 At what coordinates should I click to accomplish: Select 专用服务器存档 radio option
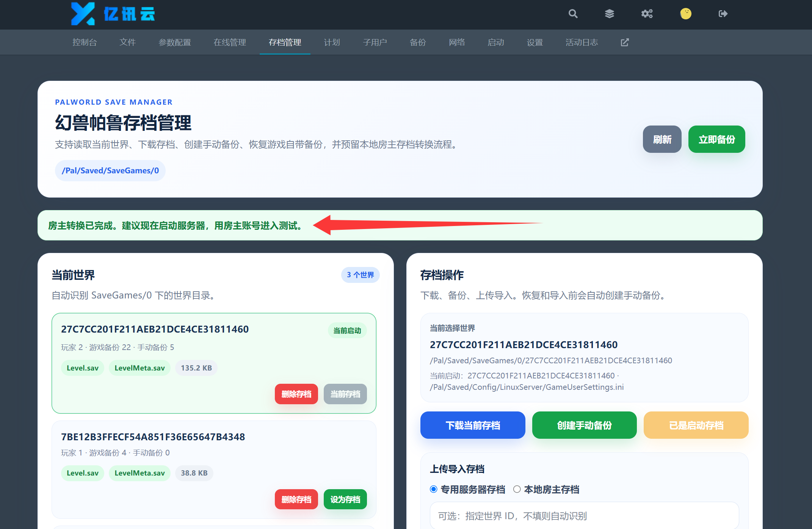(x=434, y=489)
